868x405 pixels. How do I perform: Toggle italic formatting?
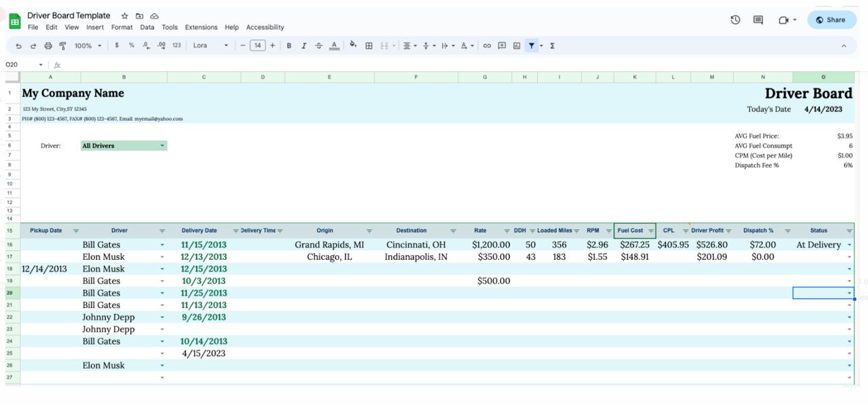[304, 45]
